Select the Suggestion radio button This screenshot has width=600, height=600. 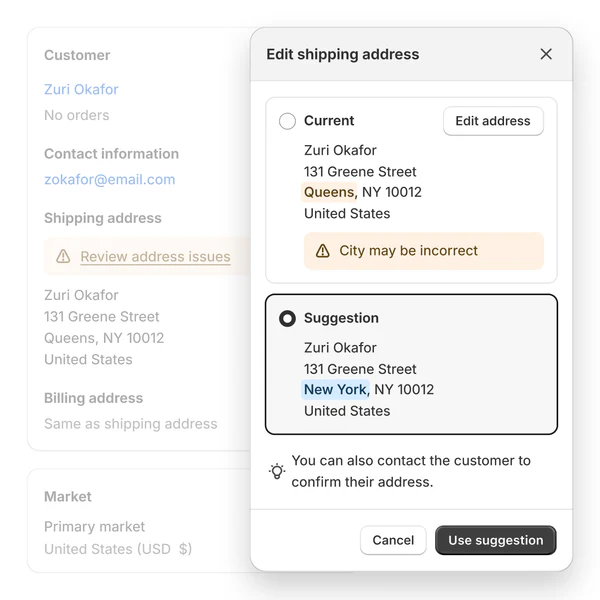coord(287,318)
